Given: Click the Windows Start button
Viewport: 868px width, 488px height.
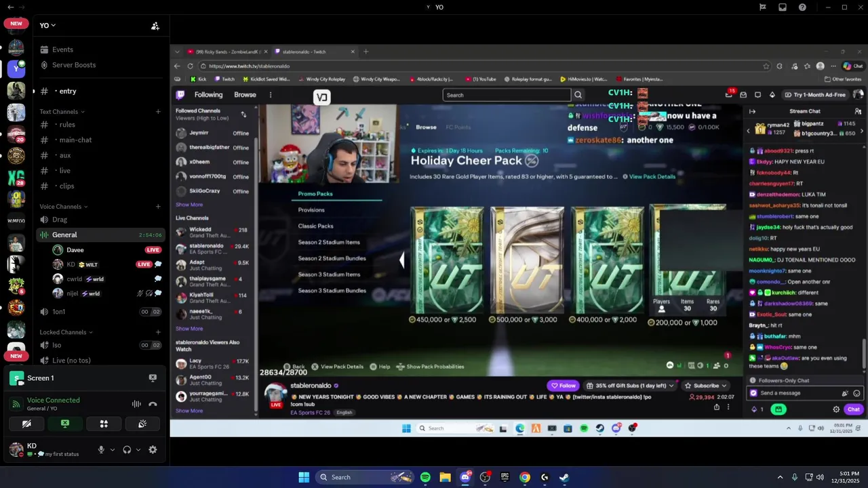Looking at the screenshot, I should pos(304,477).
